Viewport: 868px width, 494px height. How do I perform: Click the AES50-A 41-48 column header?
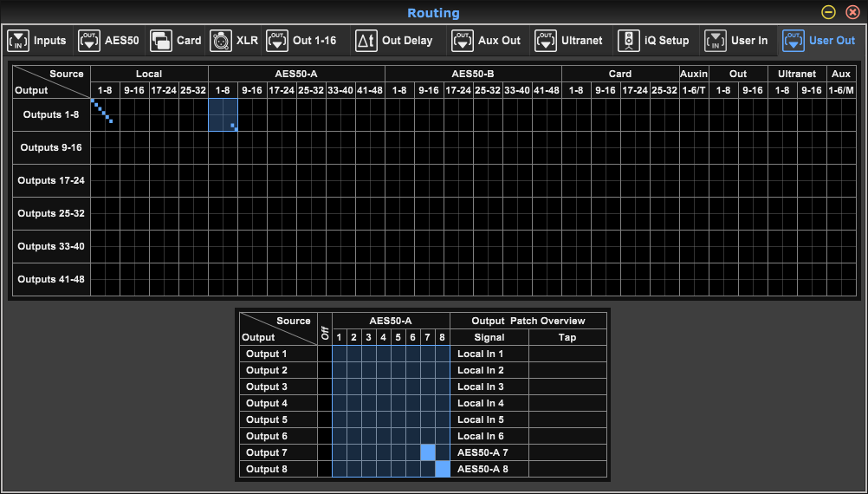[x=370, y=90]
